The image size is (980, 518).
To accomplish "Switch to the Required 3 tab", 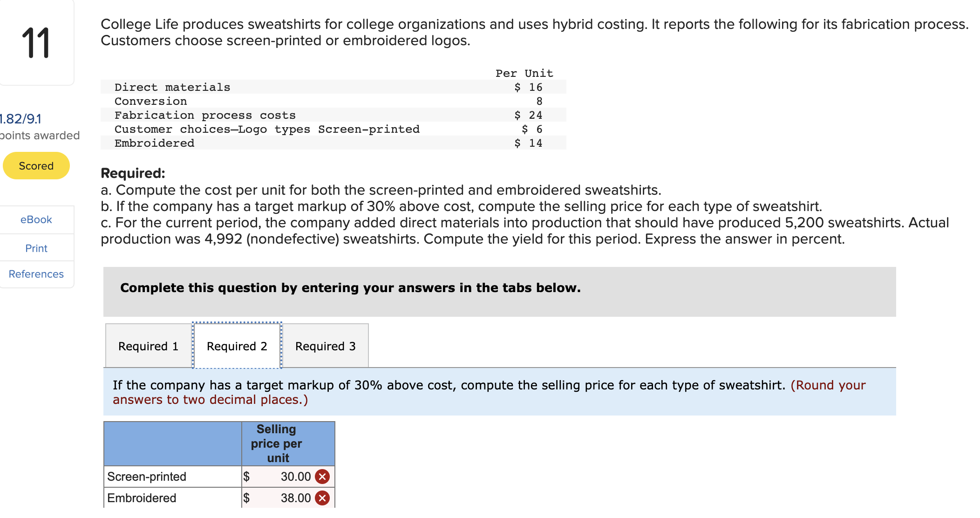I will click(x=325, y=346).
